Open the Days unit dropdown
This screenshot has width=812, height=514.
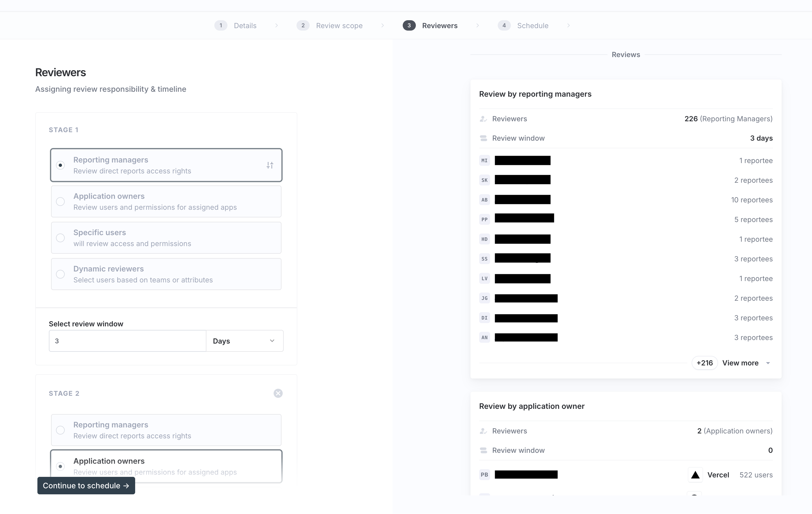click(244, 341)
